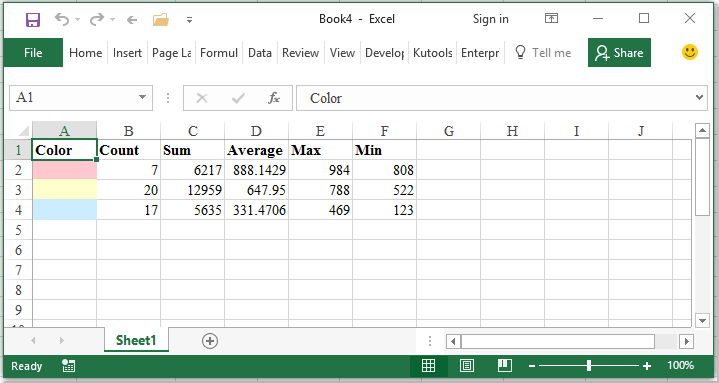Viewport: 719px width, 383px height.
Task: Click the Tell me search box
Action: click(x=543, y=53)
